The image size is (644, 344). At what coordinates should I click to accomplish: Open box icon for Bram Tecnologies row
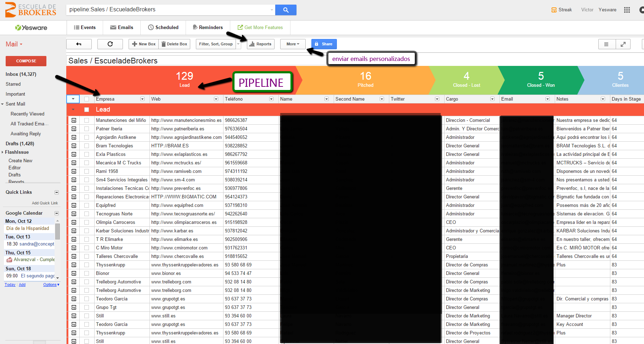pyautogui.click(x=74, y=146)
